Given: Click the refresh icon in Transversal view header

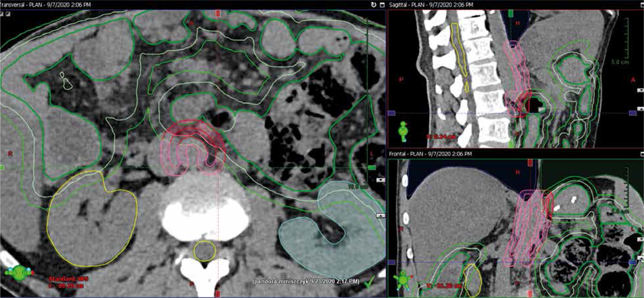Looking at the screenshot, I should 374,5.
